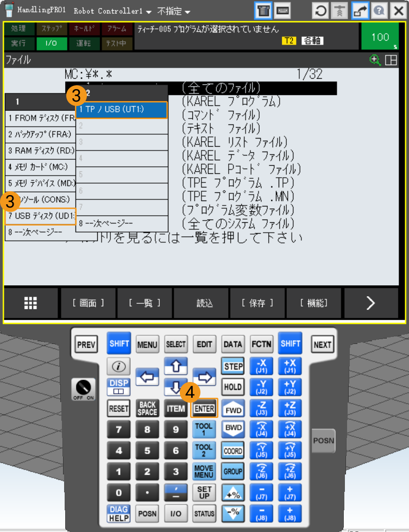Screen dimensions: 409x532
Task: Click the split window layout icon
Action: (391, 60)
